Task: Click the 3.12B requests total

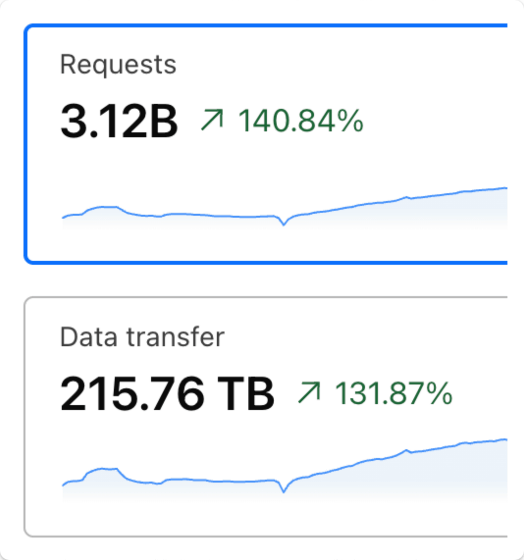Action: tap(119, 121)
